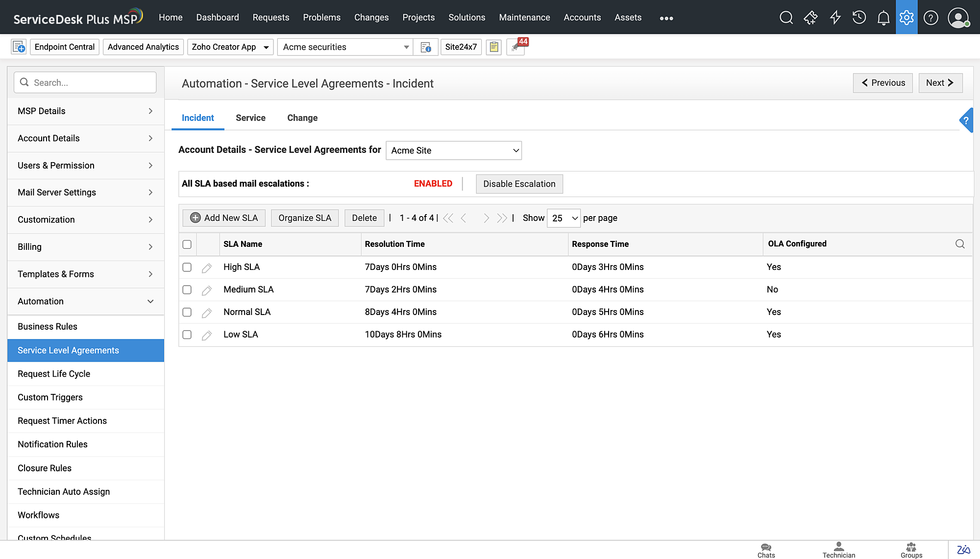This screenshot has width=980, height=559.
Task: Expand the Billing sidebar section
Action: click(86, 247)
